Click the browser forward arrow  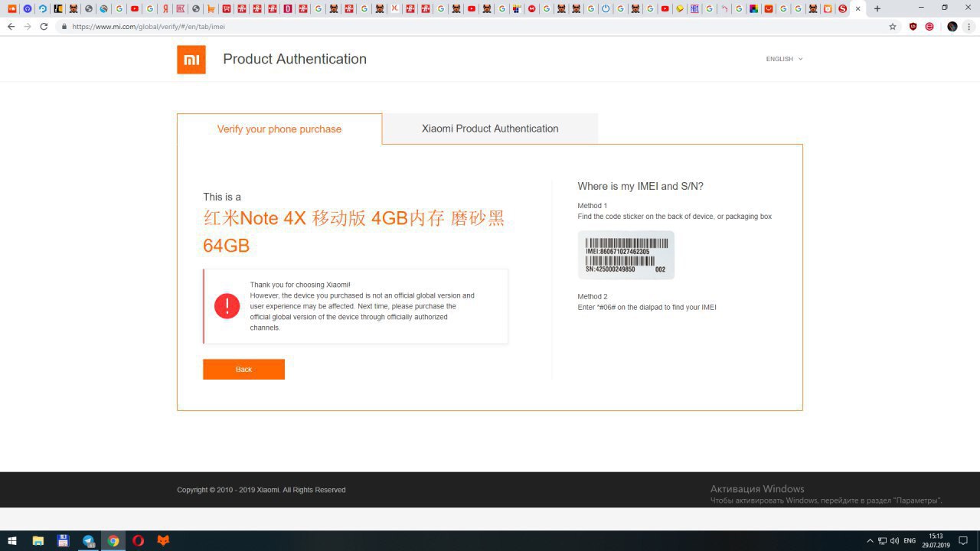pos(28,26)
